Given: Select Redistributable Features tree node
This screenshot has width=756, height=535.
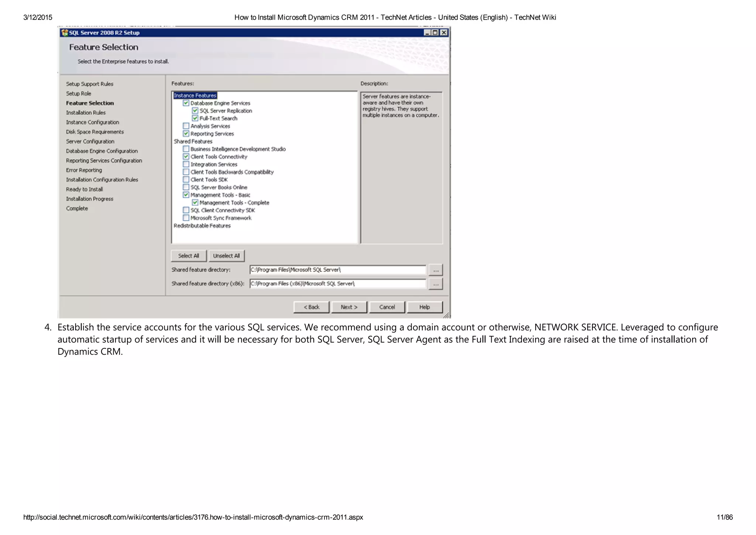Looking at the screenshot, I should point(202,226).
